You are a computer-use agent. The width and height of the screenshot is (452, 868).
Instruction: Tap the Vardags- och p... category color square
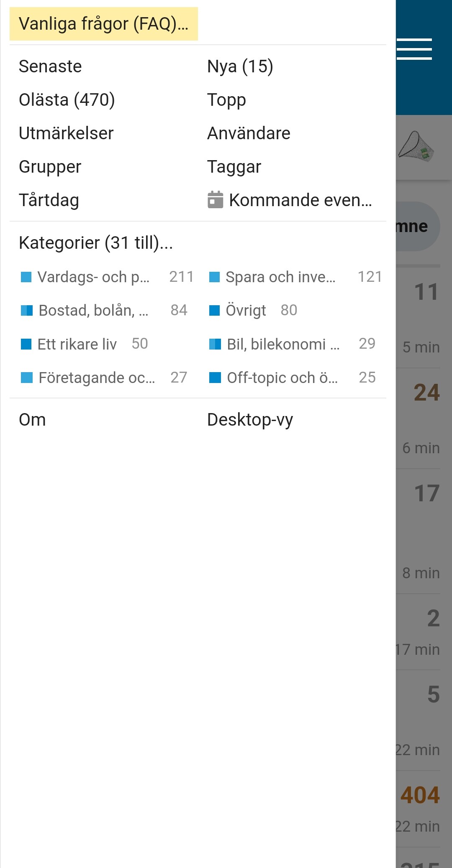[x=26, y=277]
